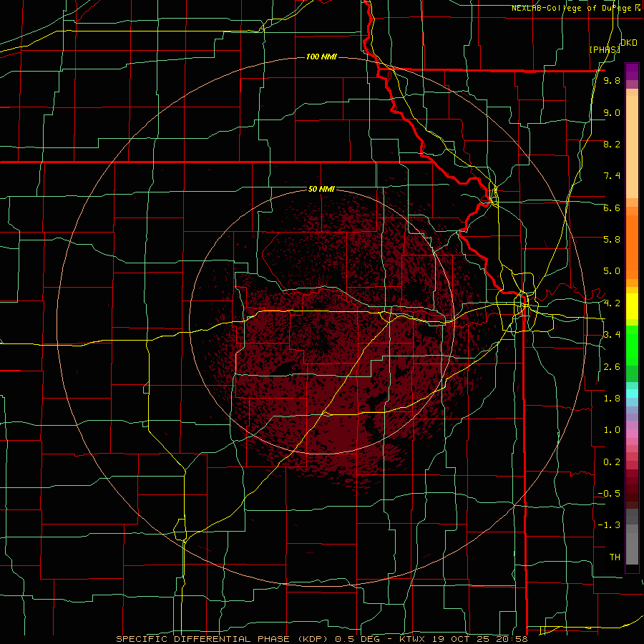Select the [PHAS] units label above color bar
The width and height of the screenshot is (644, 644).
click(x=605, y=49)
